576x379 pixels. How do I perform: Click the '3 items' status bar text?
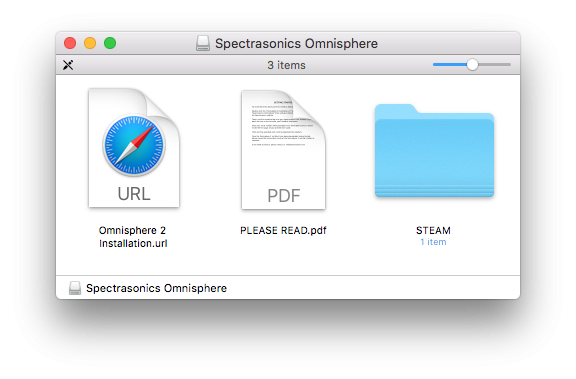click(286, 65)
